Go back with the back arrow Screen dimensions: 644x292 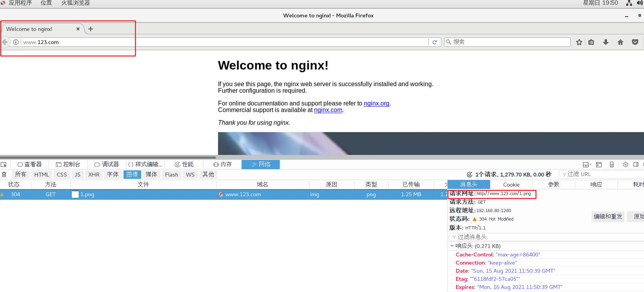pos(5,42)
